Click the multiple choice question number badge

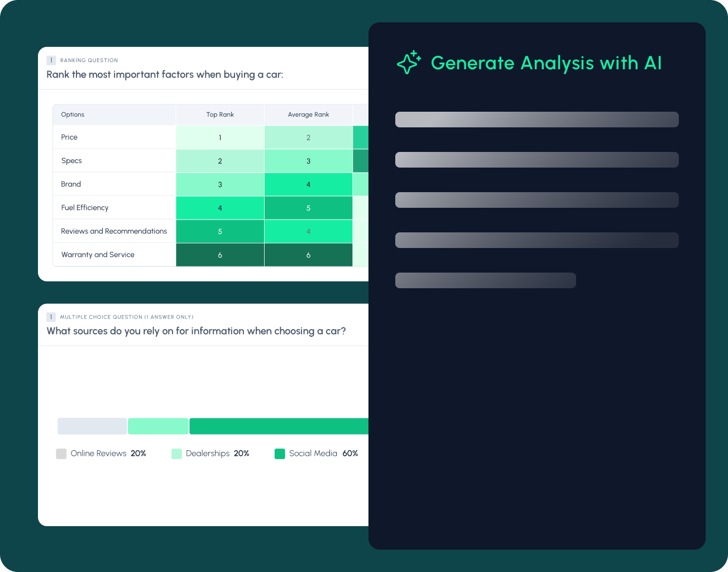(x=51, y=317)
